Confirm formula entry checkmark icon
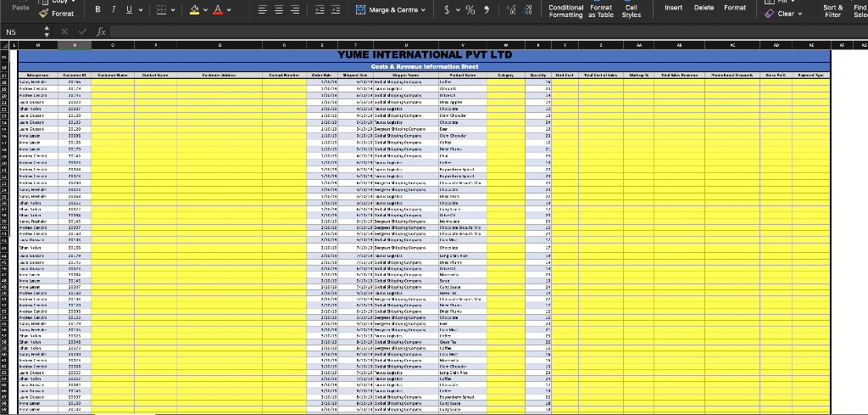This screenshot has width=868, height=415. [x=82, y=32]
